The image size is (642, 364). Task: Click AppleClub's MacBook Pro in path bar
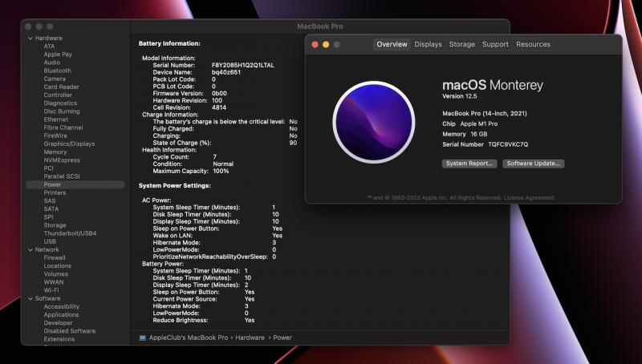[189, 338]
